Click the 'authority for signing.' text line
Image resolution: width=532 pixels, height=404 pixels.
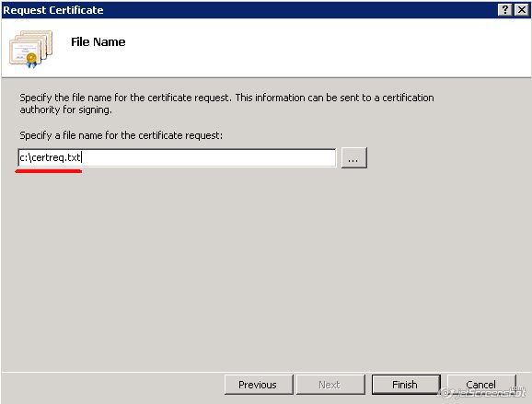(x=65, y=110)
